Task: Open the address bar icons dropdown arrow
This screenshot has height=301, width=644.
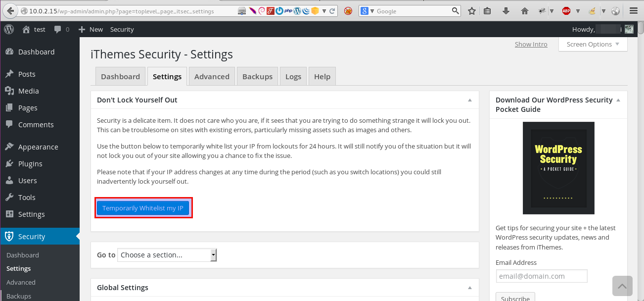Action: point(324,11)
